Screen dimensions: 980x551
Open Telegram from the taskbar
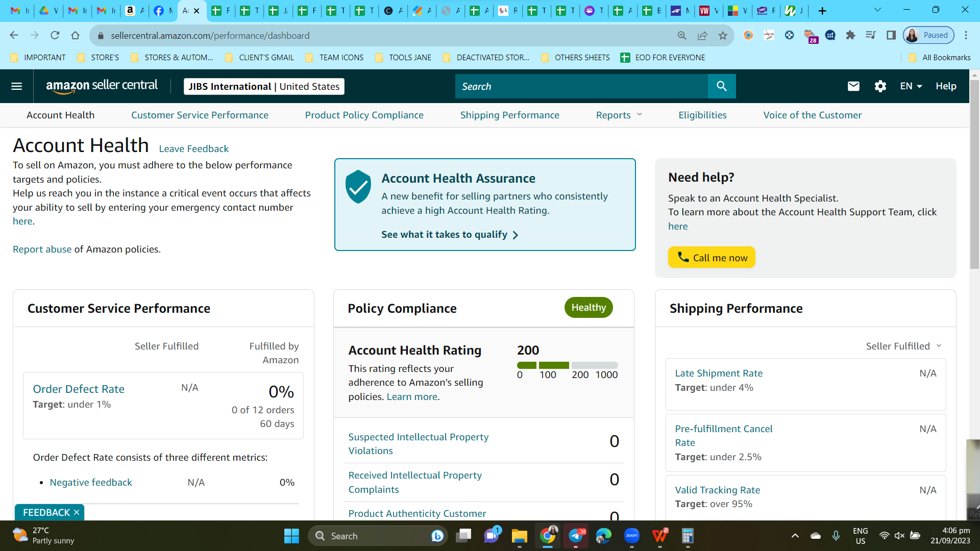[576, 536]
